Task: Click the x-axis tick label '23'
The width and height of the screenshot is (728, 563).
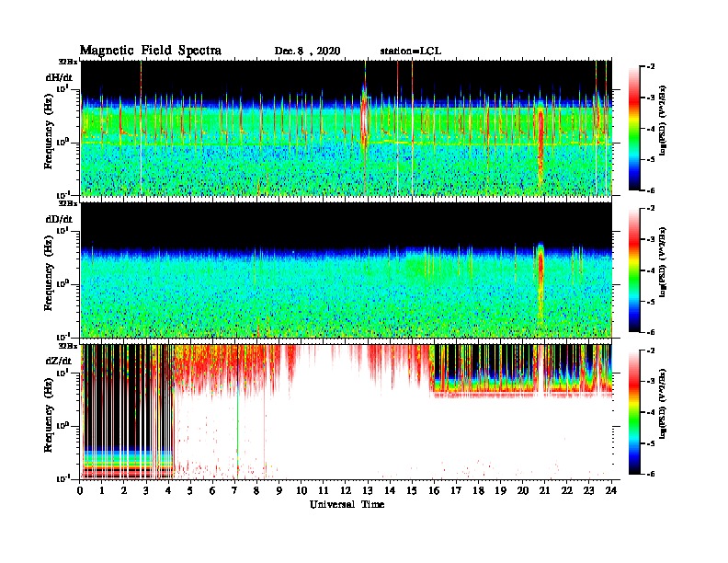Action: pos(588,491)
